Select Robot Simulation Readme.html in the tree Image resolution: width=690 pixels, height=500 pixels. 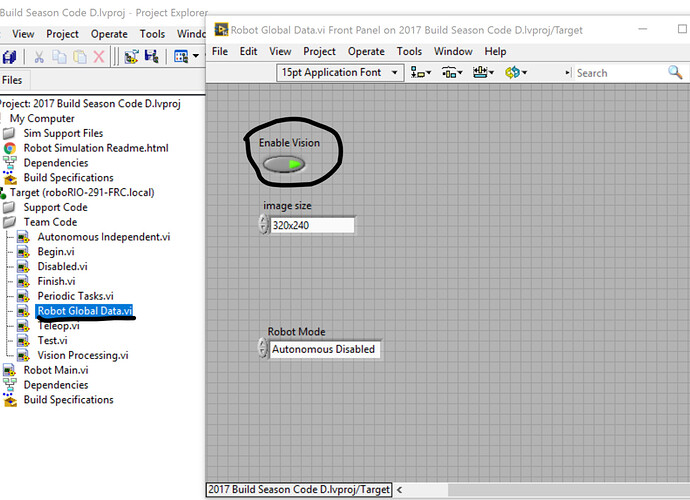click(96, 148)
